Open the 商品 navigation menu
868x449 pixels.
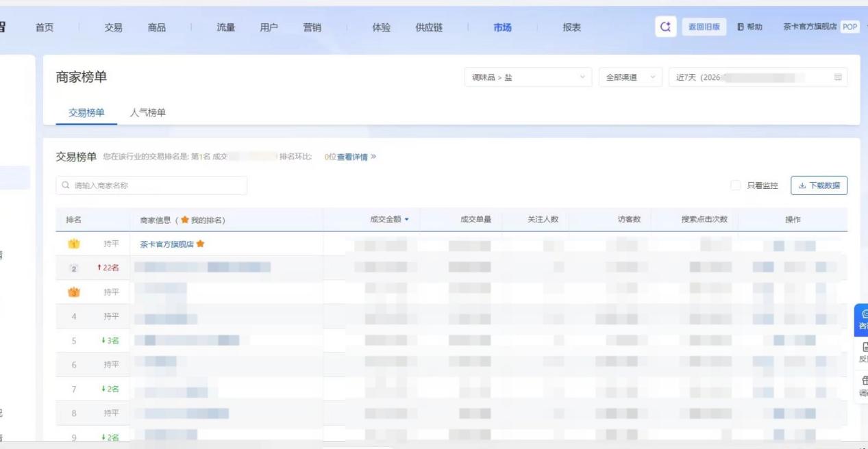pyautogui.click(x=156, y=27)
